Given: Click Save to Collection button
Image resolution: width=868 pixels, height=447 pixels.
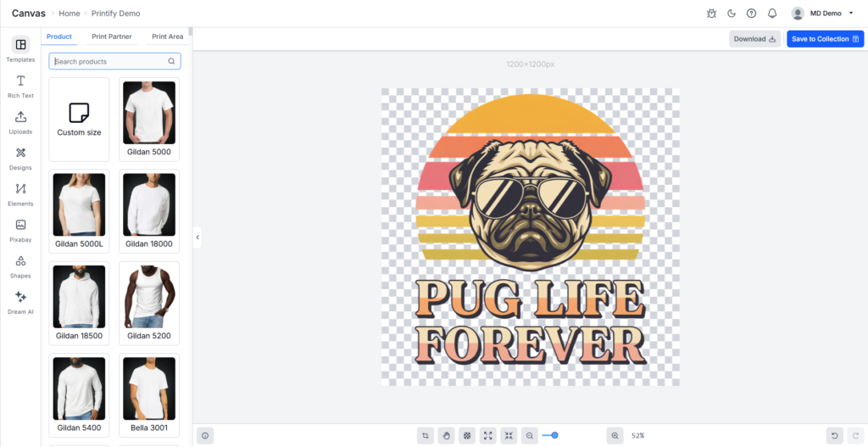Looking at the screenshot, I should [x=825, y=39].
